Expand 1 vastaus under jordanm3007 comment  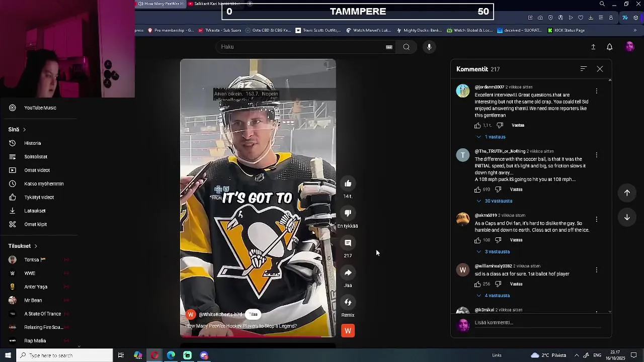coord(491,137)
